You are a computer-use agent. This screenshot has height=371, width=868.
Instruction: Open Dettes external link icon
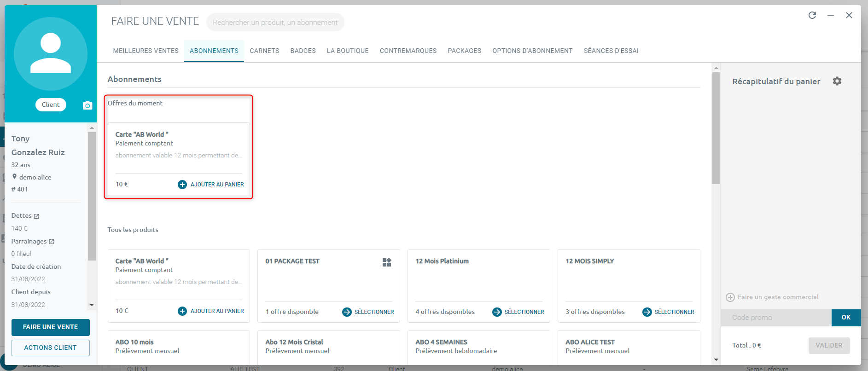pyautogui.click(x=36, y=216)
